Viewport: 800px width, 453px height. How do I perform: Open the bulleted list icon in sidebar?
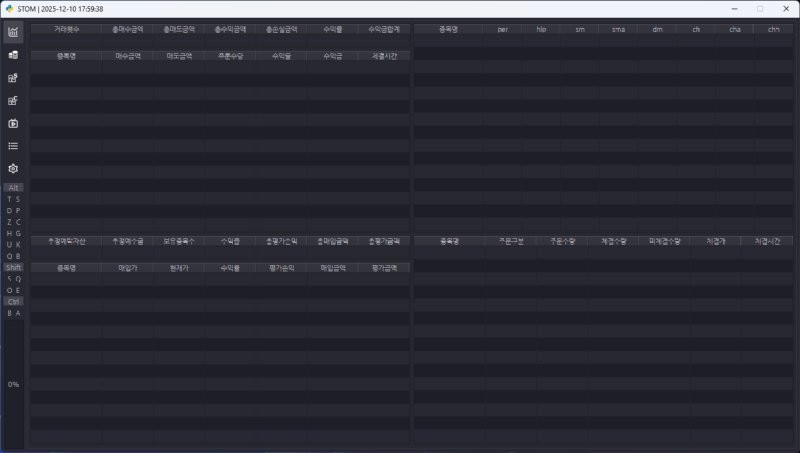click(13, 146)
